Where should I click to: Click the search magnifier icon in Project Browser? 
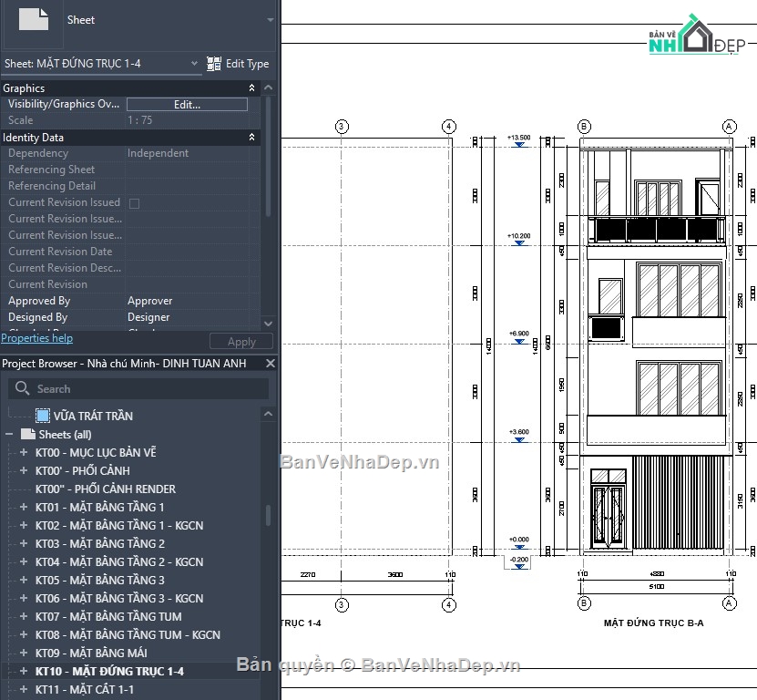point(22,388)
